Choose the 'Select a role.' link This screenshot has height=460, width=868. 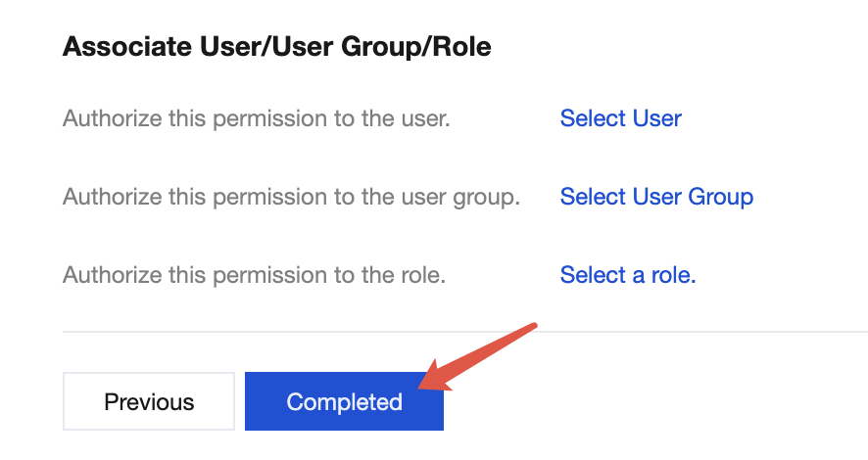tap(627, 275)
